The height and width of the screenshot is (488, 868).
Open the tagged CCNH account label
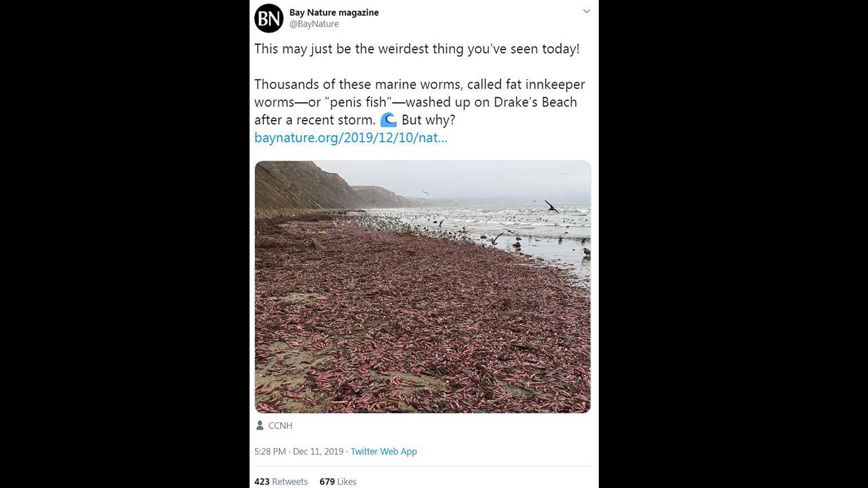tap(280, 426)
